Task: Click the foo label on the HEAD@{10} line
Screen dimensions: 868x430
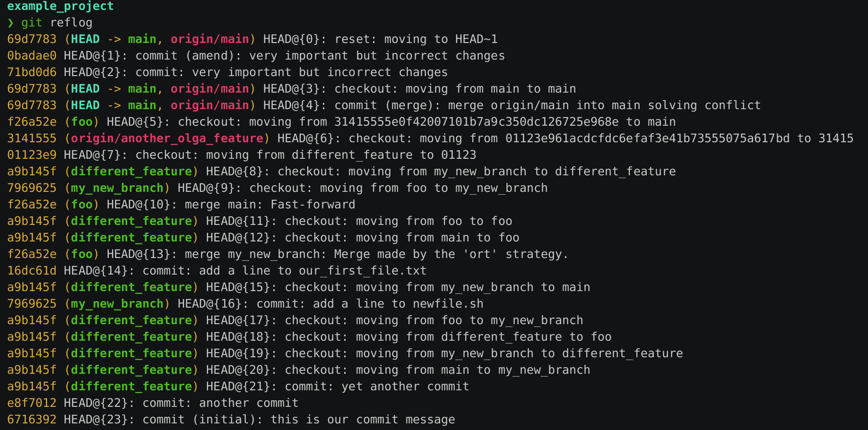Action: (x=82, y=205)
